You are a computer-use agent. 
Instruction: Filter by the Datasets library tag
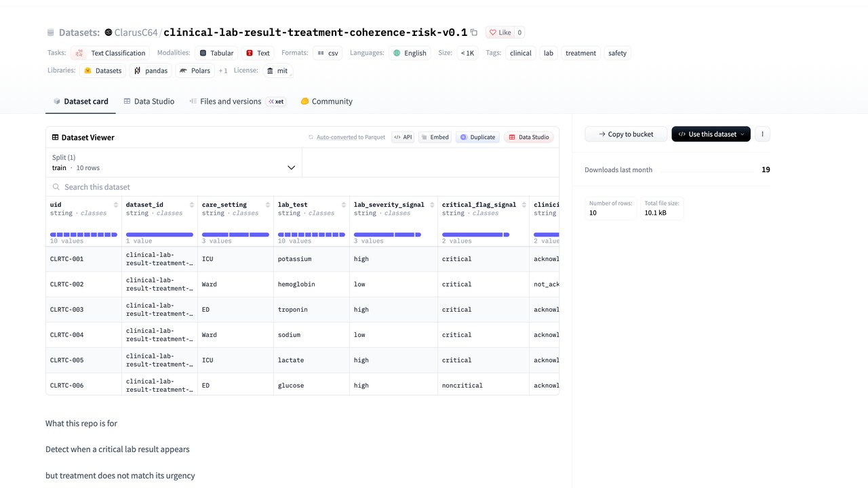[103, 70]
